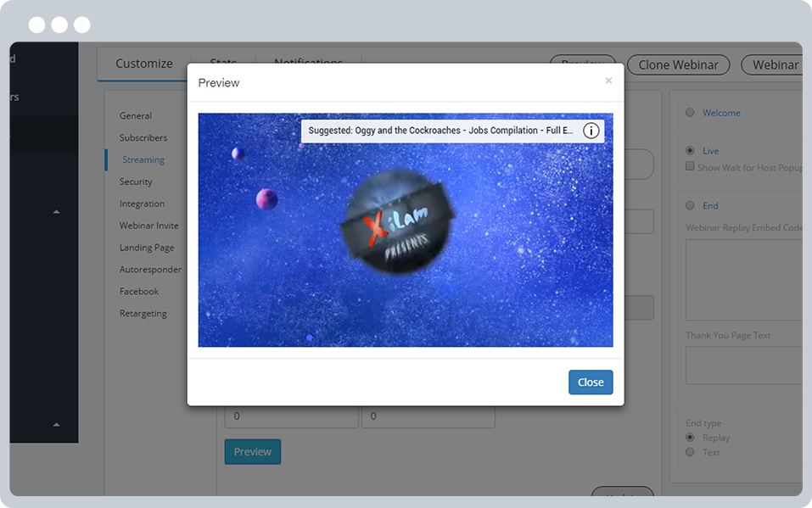Choose Replay as the End type
Image resolution: width=812 pixels, height=508 pixels.
690,438
